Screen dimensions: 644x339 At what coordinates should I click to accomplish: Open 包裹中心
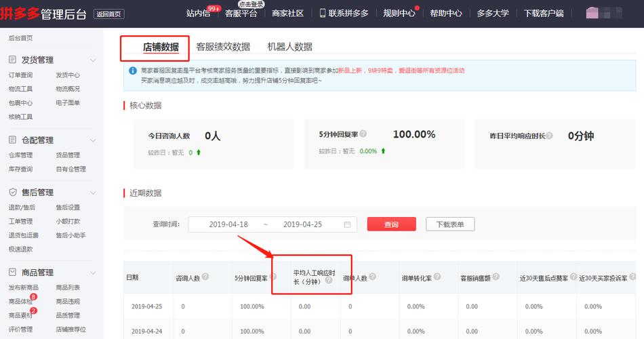pos(20,103)
